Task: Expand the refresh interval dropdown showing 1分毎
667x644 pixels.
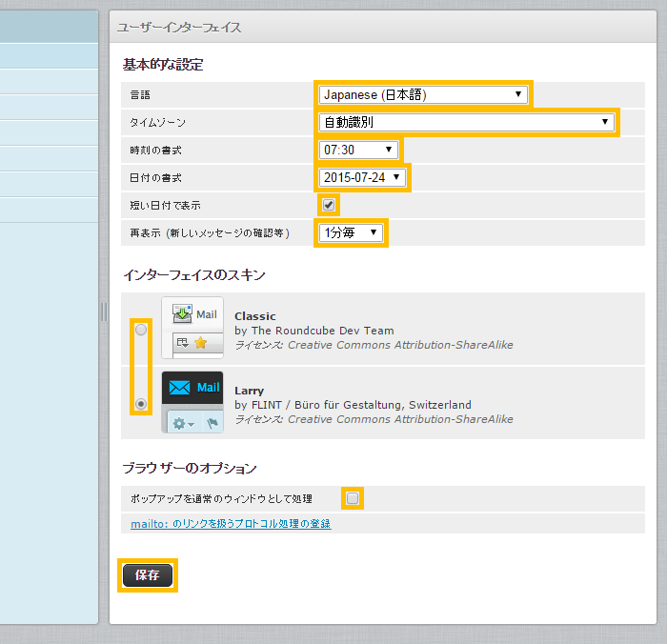Action: [351, 232]
